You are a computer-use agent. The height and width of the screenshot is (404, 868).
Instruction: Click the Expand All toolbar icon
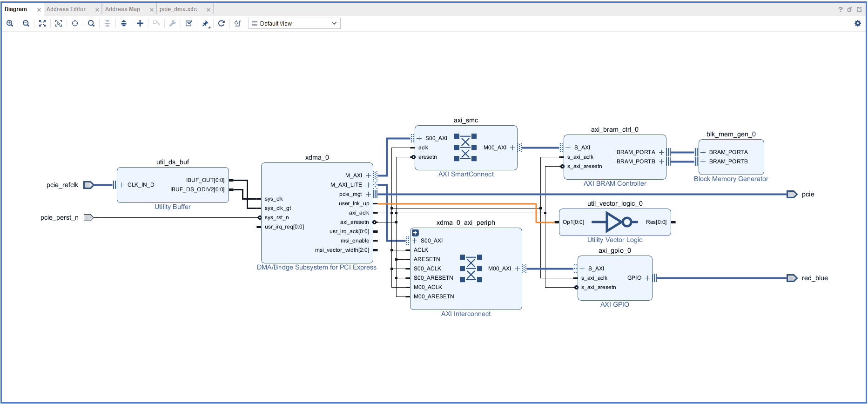[124, 23]
